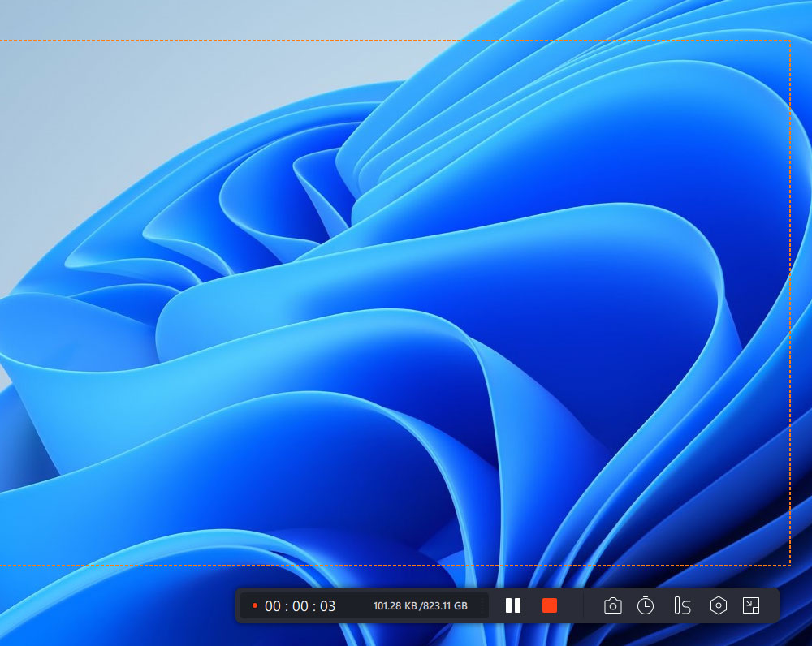Take a screenshot with the camera icon
Viewport: 812px width, 646px height.
point(612,605)
